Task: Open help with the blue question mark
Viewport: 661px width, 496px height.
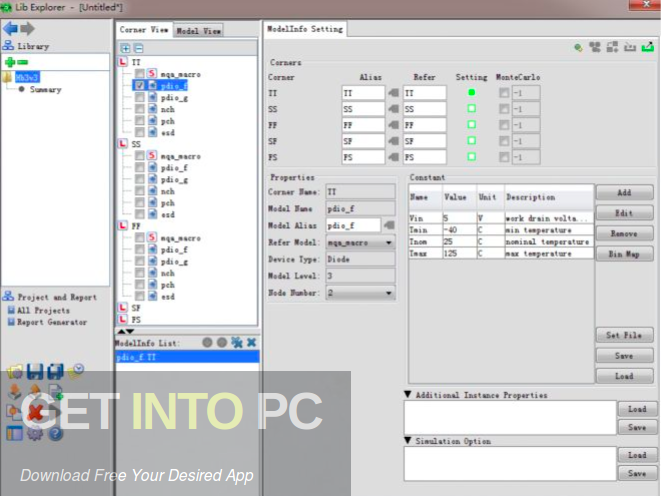Action: coord(55,433)
